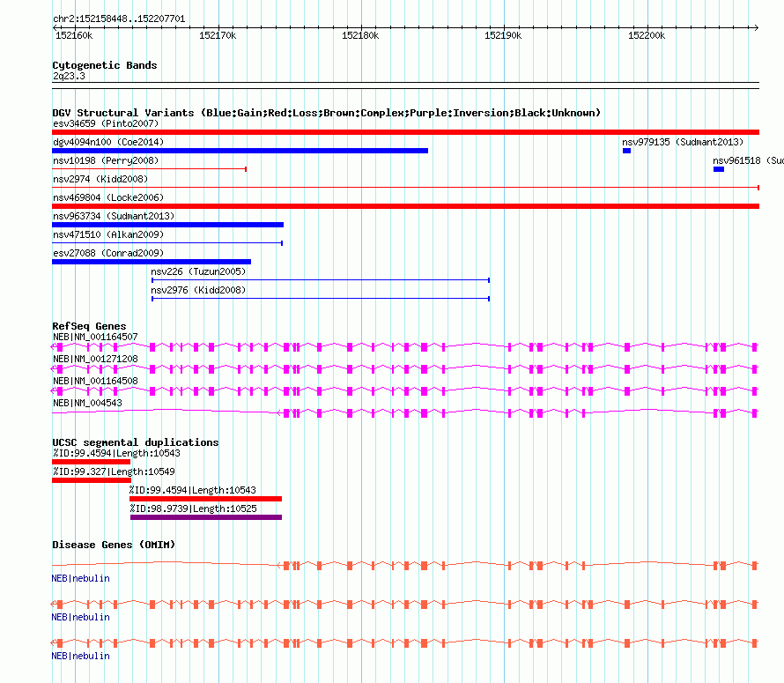Select the 2q23.3 cytogenetic band label
The image size is (784, 683).
point(69,76)
